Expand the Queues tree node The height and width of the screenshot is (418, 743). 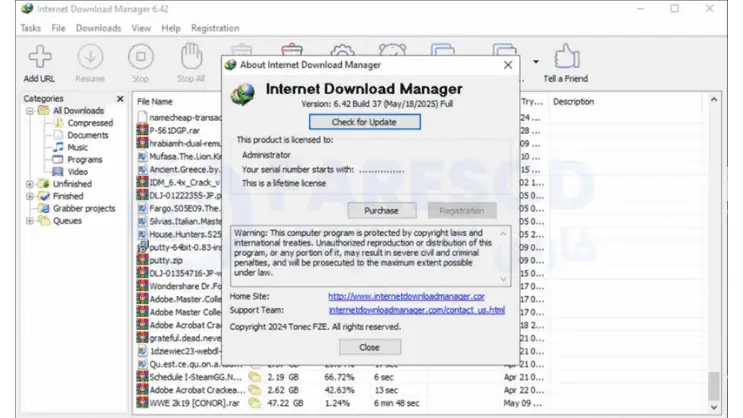(30, 221)
